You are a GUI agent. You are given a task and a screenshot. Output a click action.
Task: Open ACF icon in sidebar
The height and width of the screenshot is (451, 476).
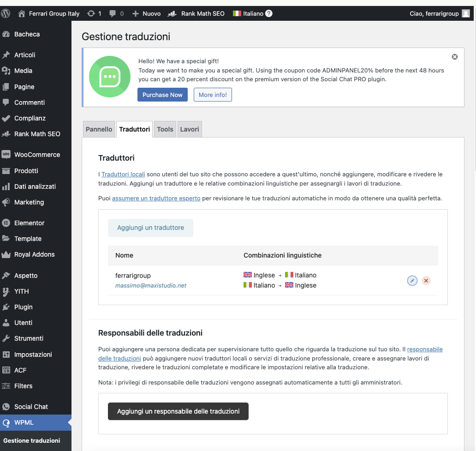tap(6, 370)
